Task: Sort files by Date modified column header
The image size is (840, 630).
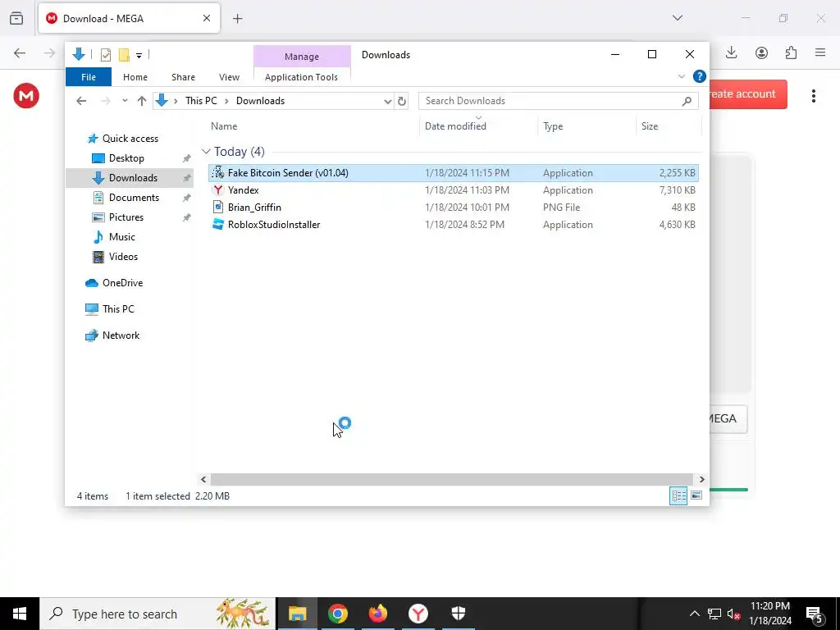Action: 455,126
